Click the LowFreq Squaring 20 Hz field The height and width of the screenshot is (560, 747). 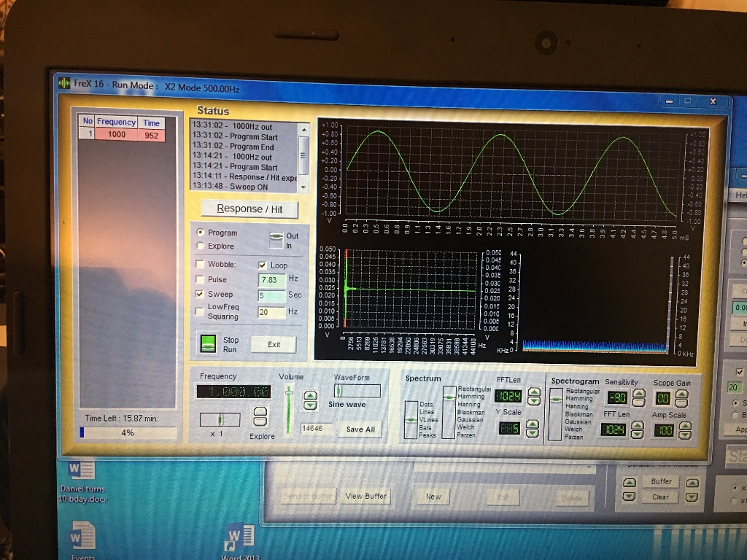click(271, 312)
